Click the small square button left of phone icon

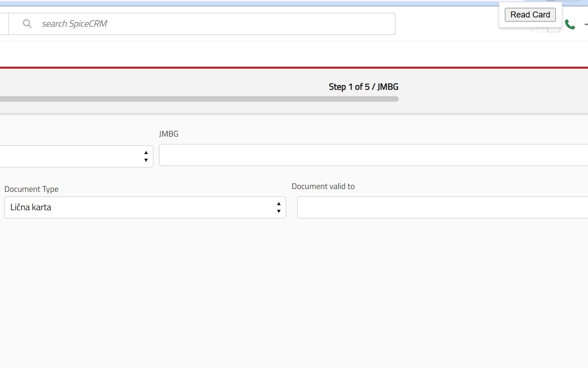[554, 29]
